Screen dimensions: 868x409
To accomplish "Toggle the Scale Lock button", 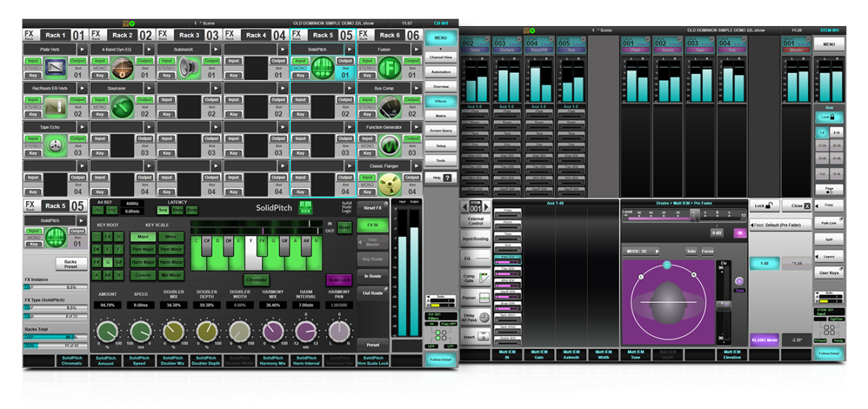I will pos(339,280).
